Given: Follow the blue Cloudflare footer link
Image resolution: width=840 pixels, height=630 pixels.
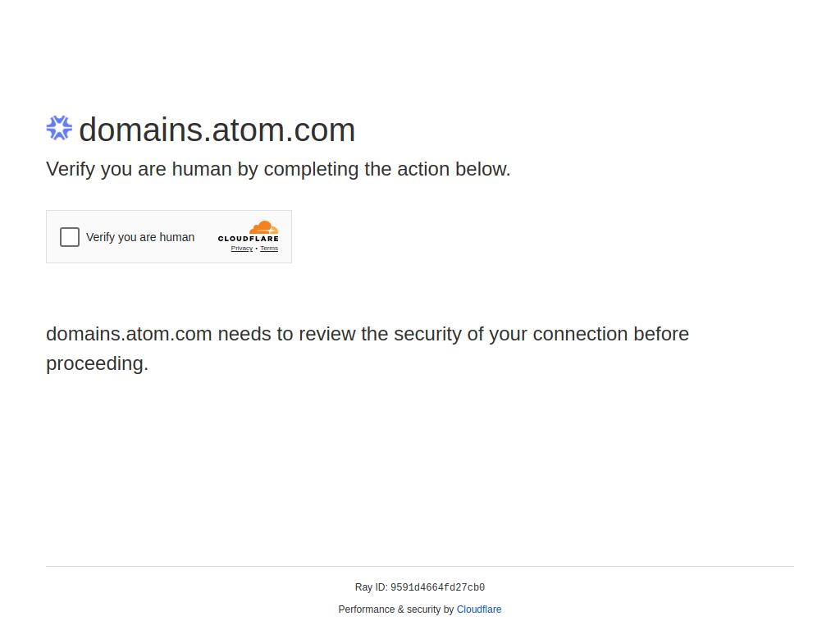Looking at the screenshot, I should click(479, 609).
